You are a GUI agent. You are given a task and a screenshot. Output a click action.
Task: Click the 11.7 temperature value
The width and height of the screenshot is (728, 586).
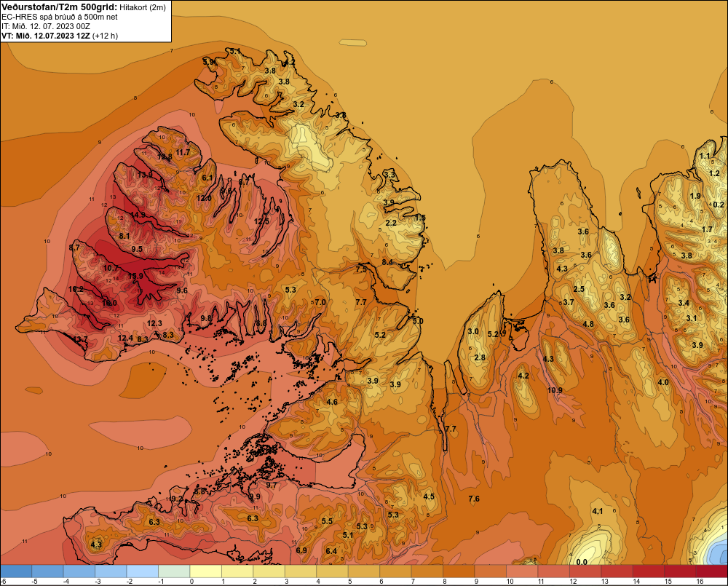tap(183, 152)
